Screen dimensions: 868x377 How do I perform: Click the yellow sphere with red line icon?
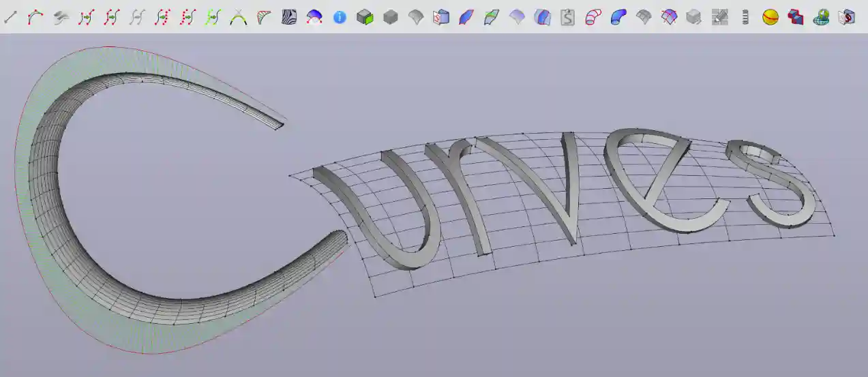[x=770, y=17]
